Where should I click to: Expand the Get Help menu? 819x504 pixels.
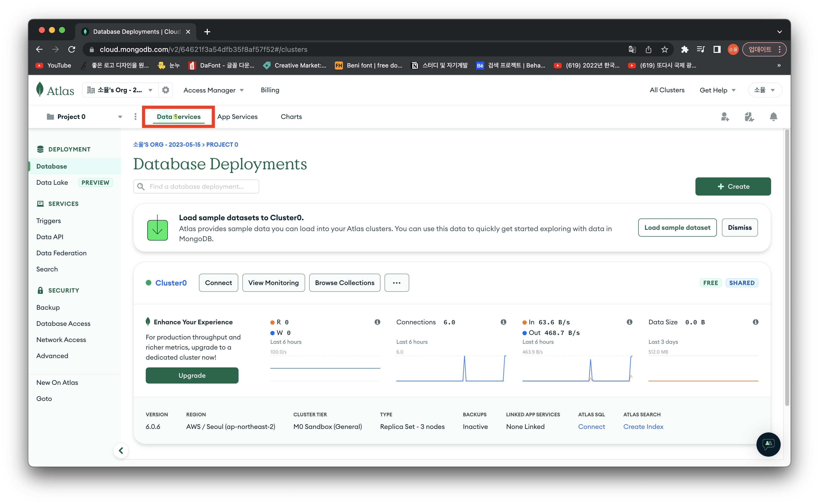(x=718, y=90)
